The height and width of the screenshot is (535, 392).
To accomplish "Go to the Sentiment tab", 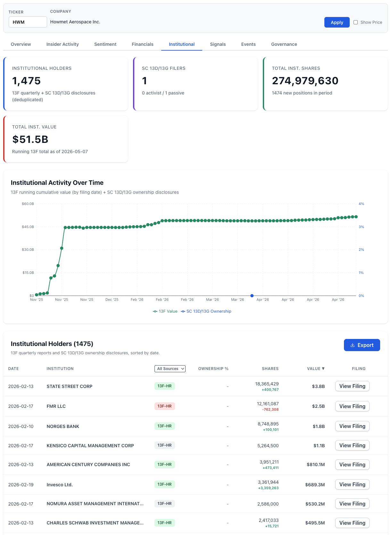I will click(x=105, y=44).
